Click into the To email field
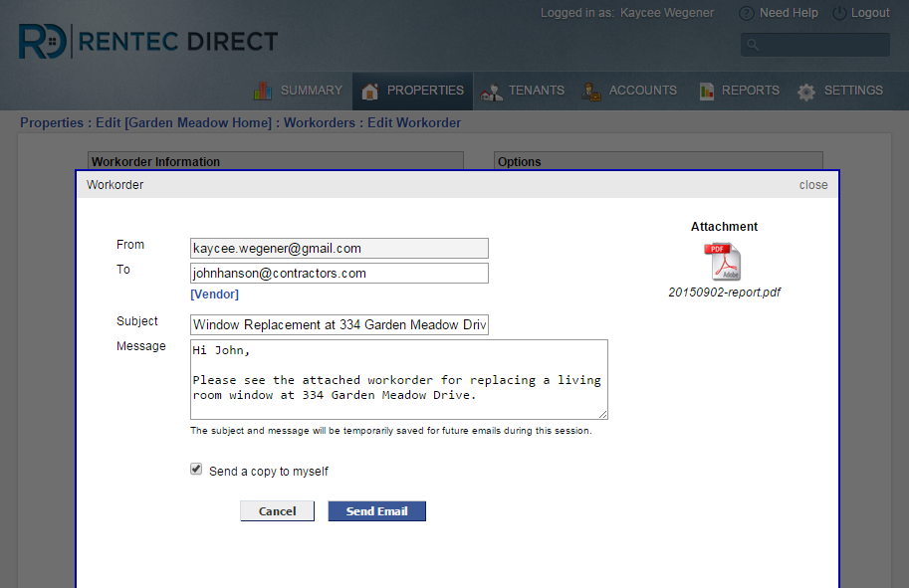The width and height of the screenshot is (909, 588). click(339, 274)
